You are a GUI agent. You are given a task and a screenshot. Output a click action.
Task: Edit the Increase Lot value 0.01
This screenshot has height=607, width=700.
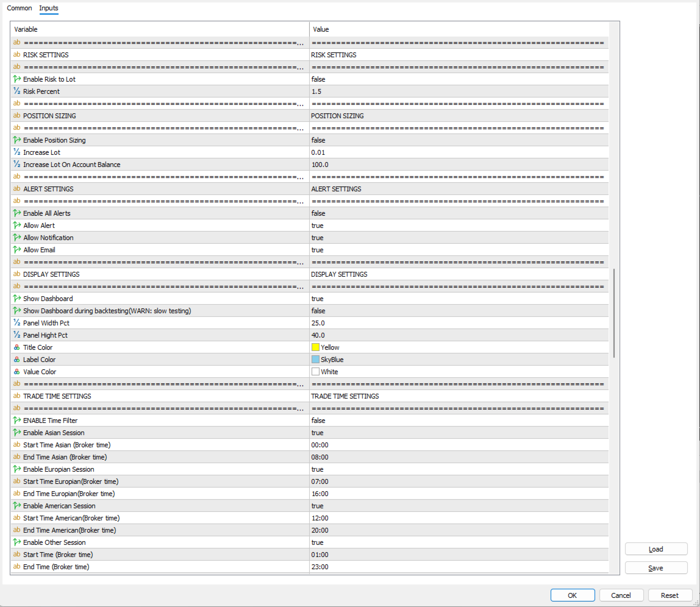[x=459, y=152]
